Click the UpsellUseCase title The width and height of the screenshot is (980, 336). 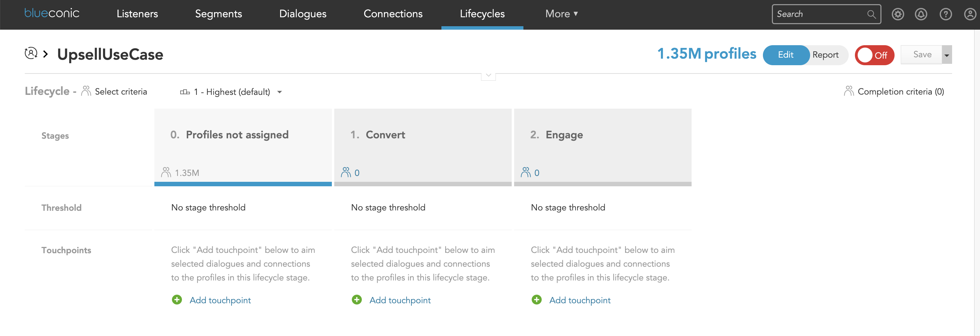click(x=110, y=55)
